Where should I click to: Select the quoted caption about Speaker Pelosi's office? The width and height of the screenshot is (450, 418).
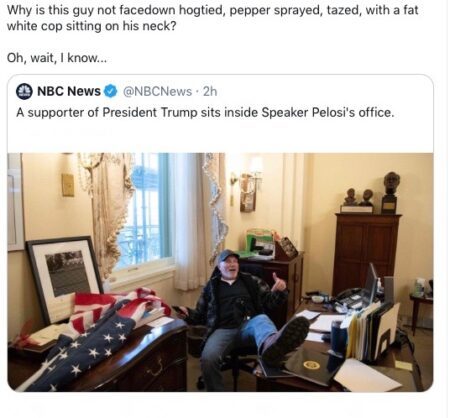coord(205,113)
